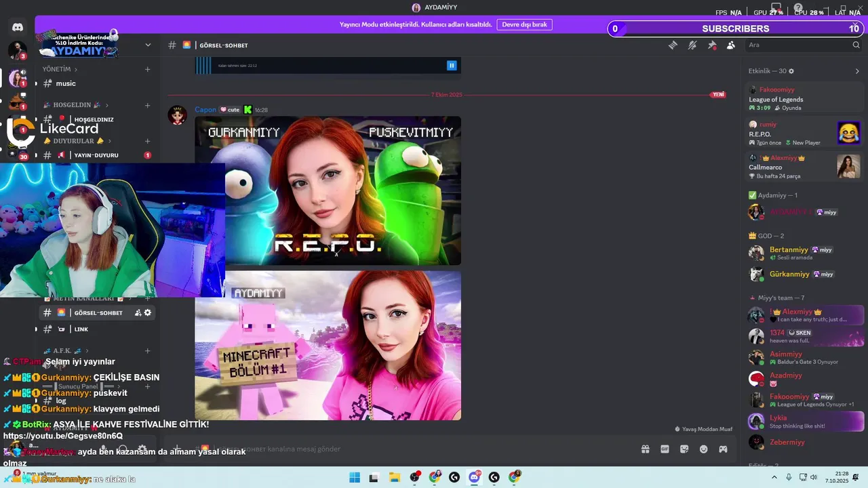868x488 pixels.
Task: Open Etkinlik activity settings gear icon
Action: click(x=791, y=71)
